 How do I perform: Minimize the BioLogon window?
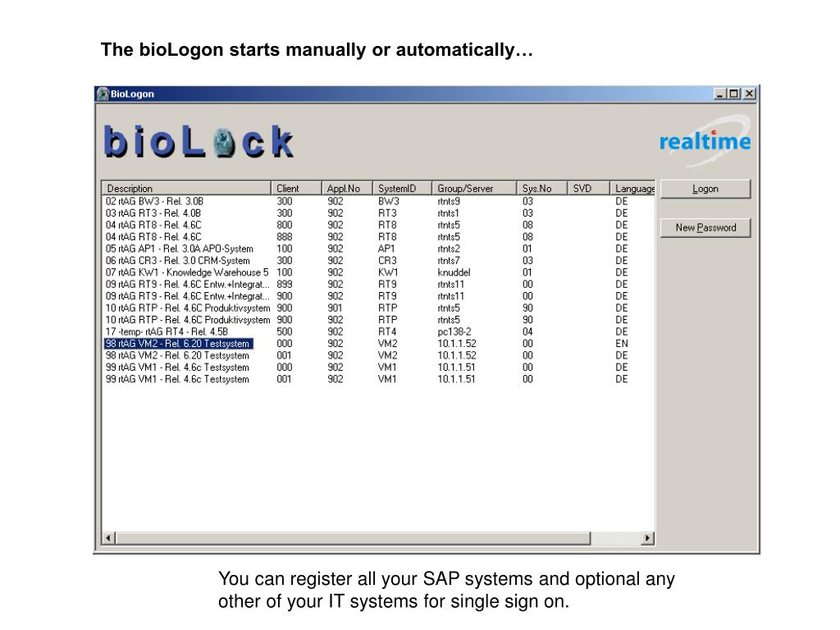pos(720,94)
